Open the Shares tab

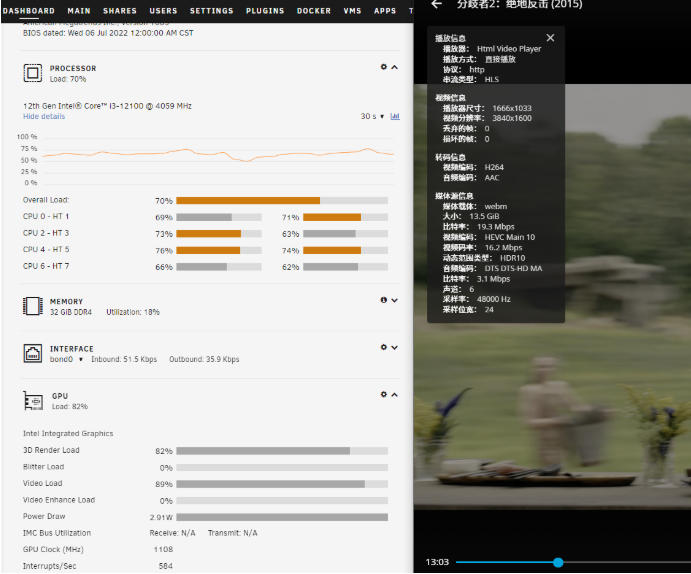coord(120,11)
